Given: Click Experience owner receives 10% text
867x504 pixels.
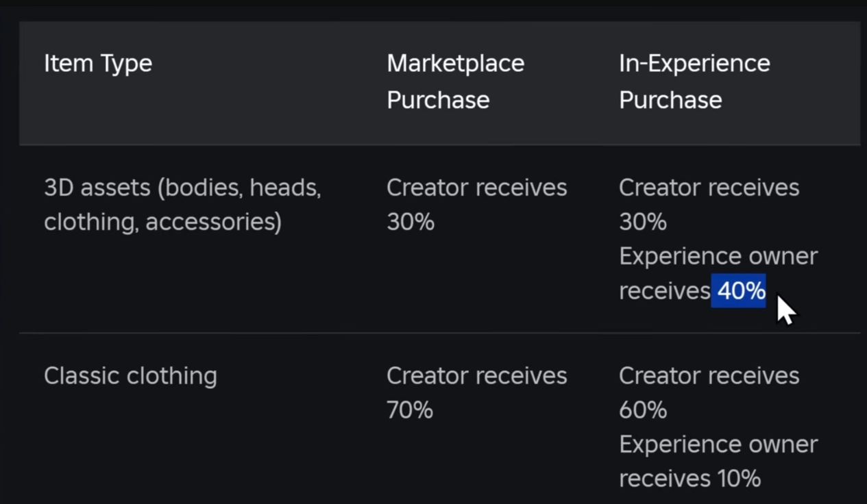Looking at the screenshot, I should tap(718, 462).
